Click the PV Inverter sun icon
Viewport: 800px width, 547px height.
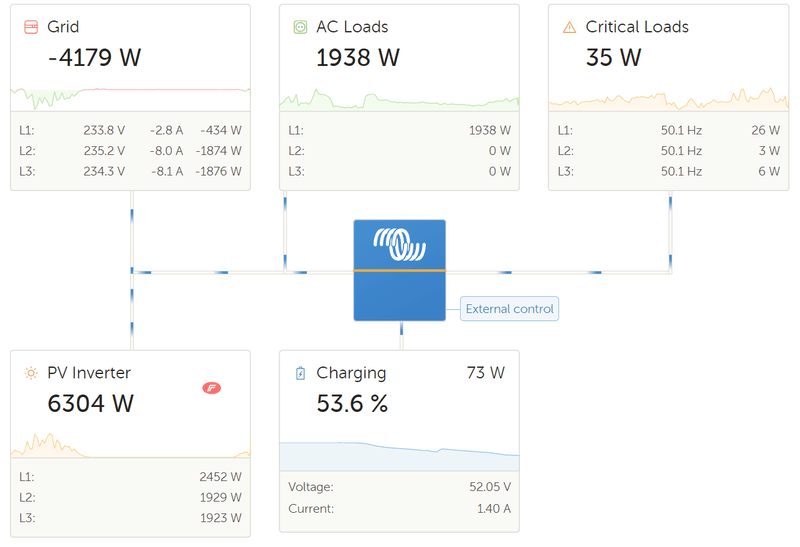point(30,373)
